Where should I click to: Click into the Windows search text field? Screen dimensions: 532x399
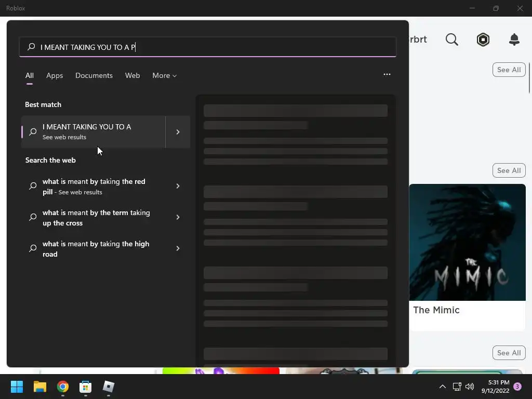(x=208, y=47)
